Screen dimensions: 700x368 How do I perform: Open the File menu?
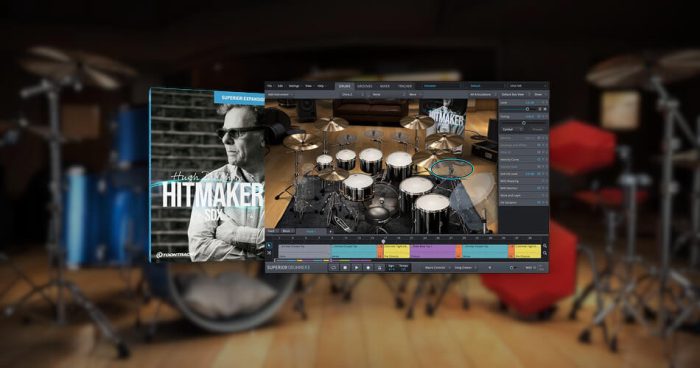[270, 86]
